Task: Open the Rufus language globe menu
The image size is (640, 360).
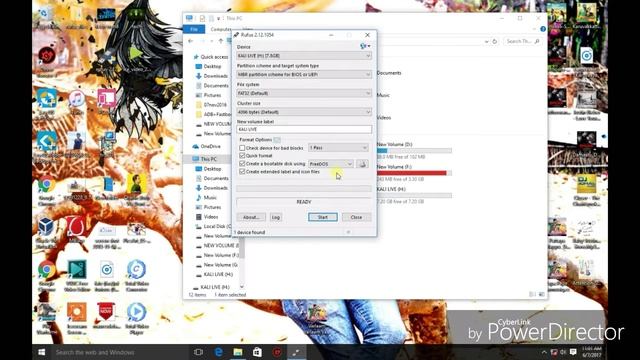Action: coord(365,46)
